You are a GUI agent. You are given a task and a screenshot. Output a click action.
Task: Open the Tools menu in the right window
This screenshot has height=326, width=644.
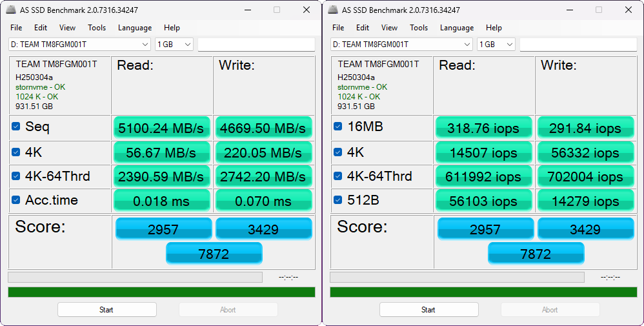419,28
